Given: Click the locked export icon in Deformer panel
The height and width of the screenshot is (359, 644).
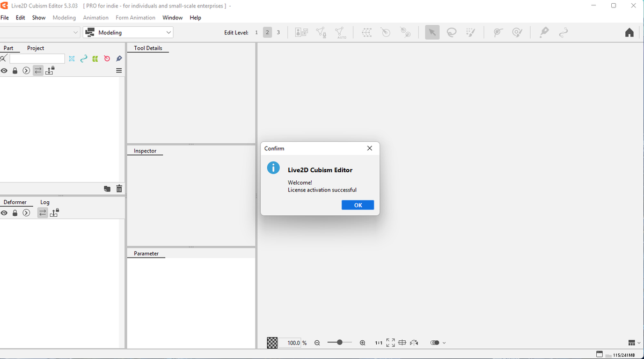Looking at the screenshot, I should [54, 213].
